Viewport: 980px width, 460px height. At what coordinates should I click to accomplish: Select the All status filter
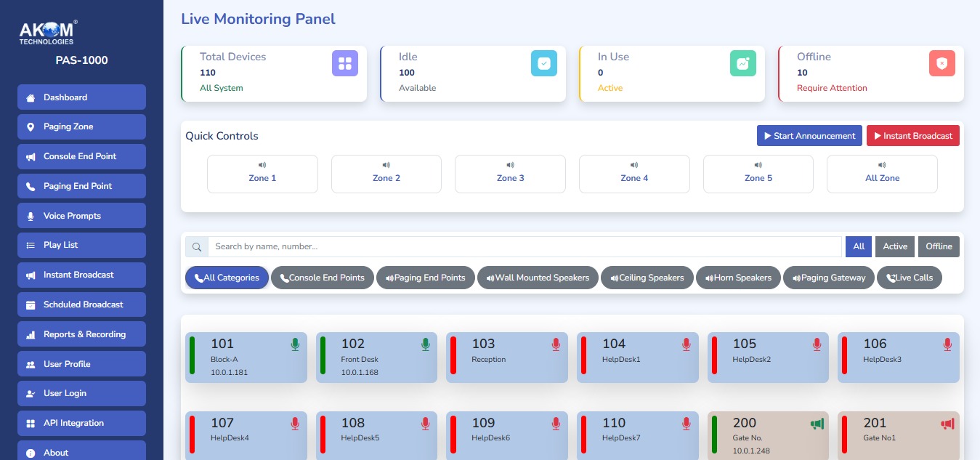[x=858, y=246]
